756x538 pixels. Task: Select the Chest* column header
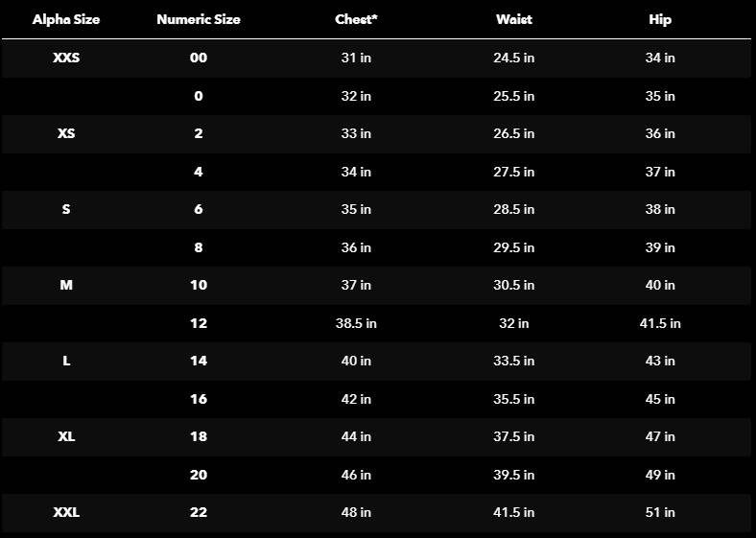click(x=356, y=19)
